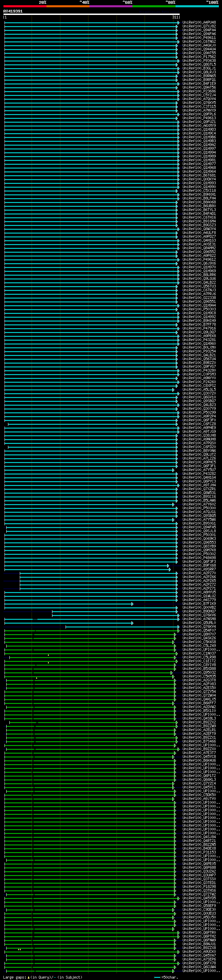This screenshot has width=222, height=980.
Task: Select hit label UniRef100_A9SRR7
Action: pos(199,569)
